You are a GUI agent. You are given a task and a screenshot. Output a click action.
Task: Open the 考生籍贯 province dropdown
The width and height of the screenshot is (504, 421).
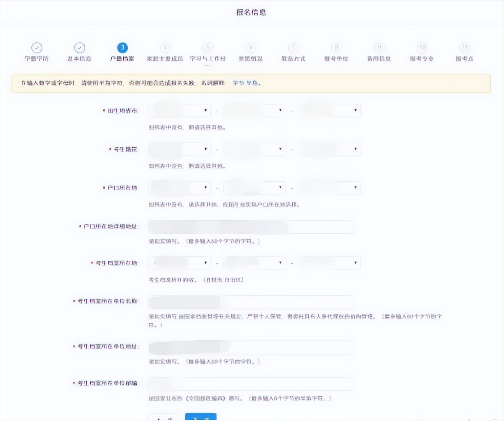point(179,149)
